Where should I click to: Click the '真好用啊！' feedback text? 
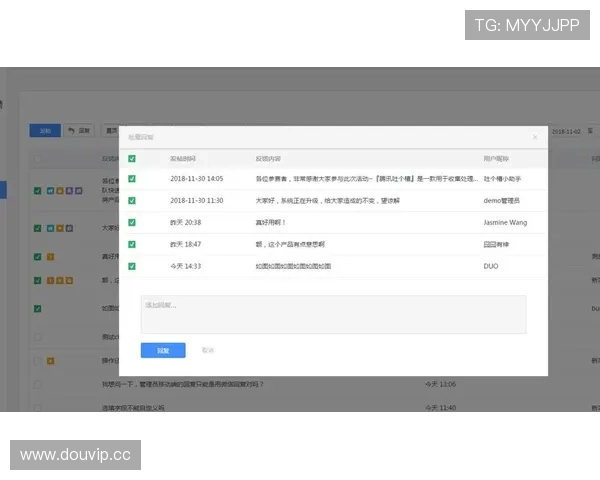(271, 222)
